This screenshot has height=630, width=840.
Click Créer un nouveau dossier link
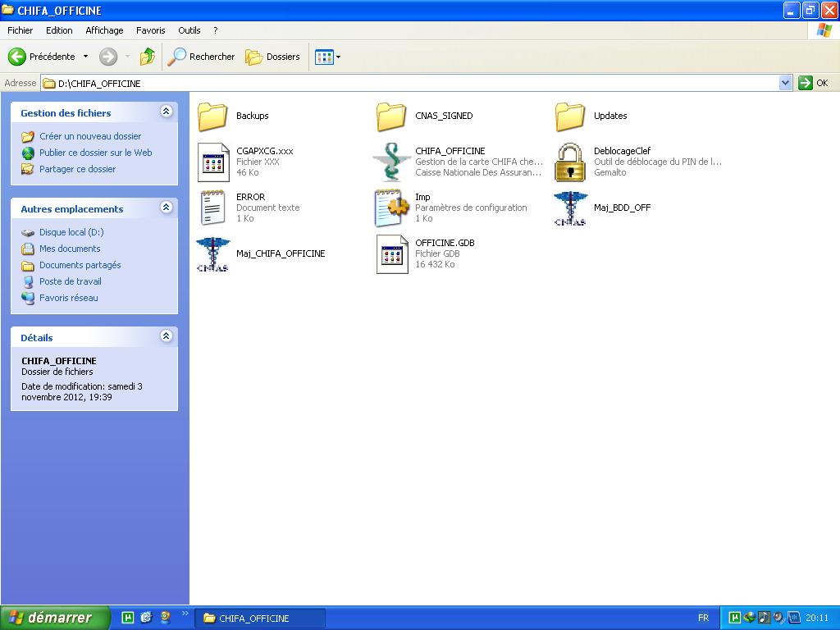(90, 136)
